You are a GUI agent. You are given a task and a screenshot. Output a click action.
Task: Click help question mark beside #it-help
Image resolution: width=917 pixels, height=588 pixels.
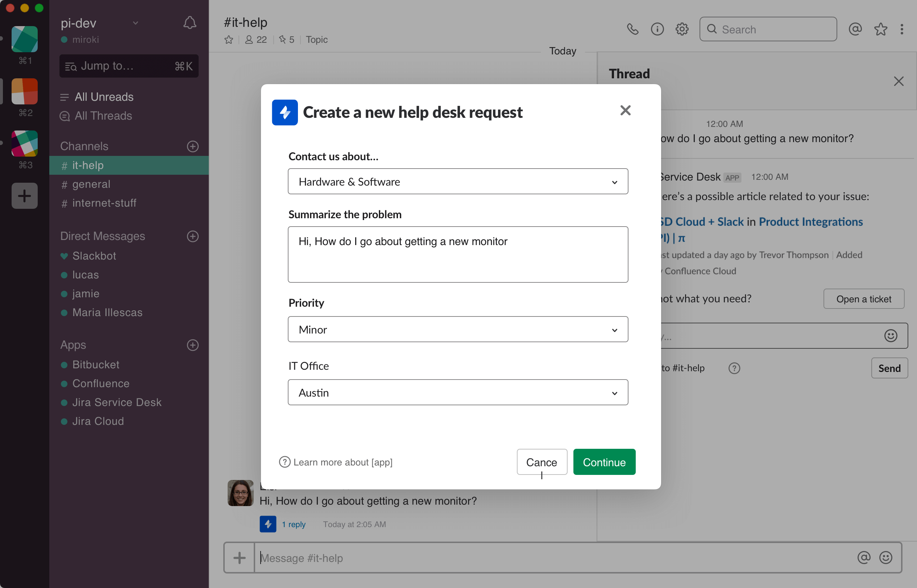tap(734, 368)
